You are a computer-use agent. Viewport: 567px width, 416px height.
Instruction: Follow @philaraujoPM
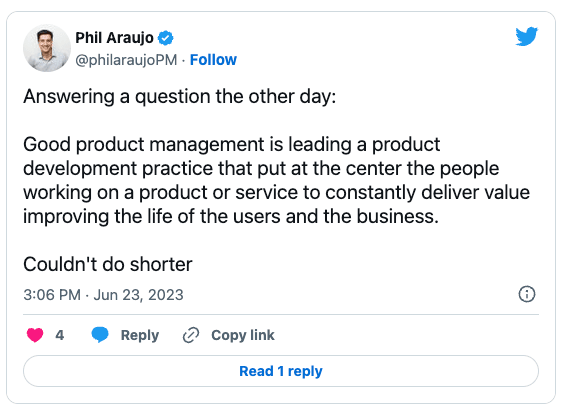[x=213, y=60]
